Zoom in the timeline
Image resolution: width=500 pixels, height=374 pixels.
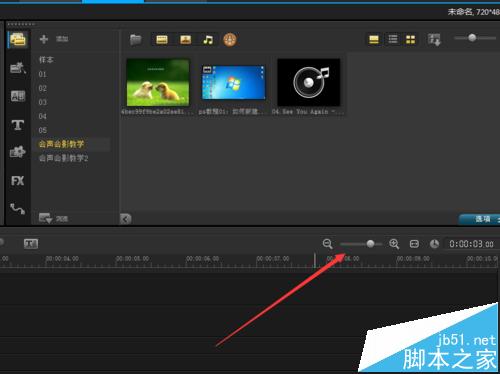coord(394,244)
